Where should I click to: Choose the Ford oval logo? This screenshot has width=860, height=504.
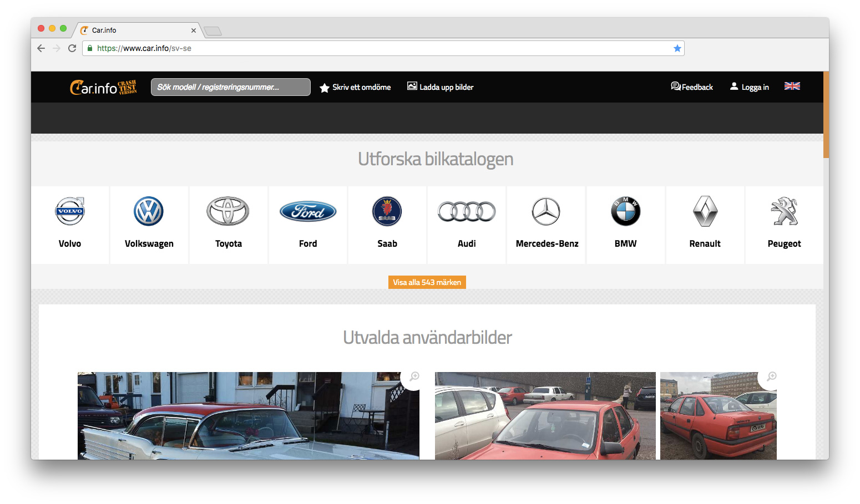tap(308, 211)
